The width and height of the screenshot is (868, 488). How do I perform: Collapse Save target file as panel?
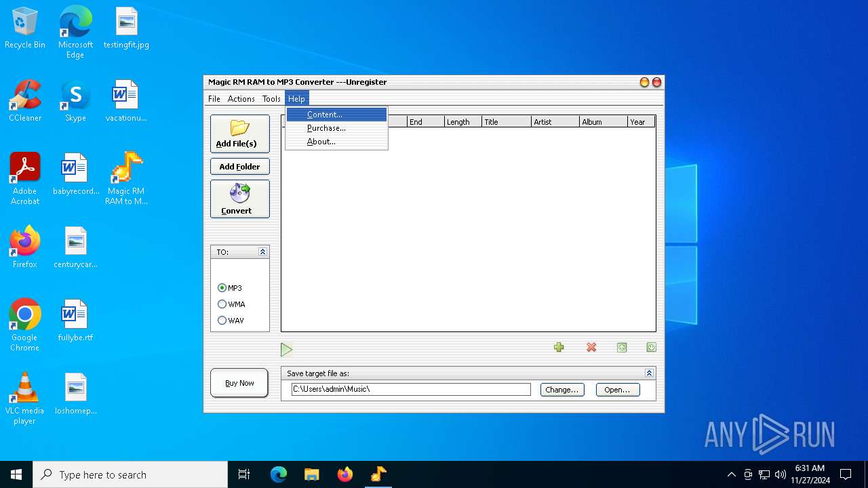[649, 373]
